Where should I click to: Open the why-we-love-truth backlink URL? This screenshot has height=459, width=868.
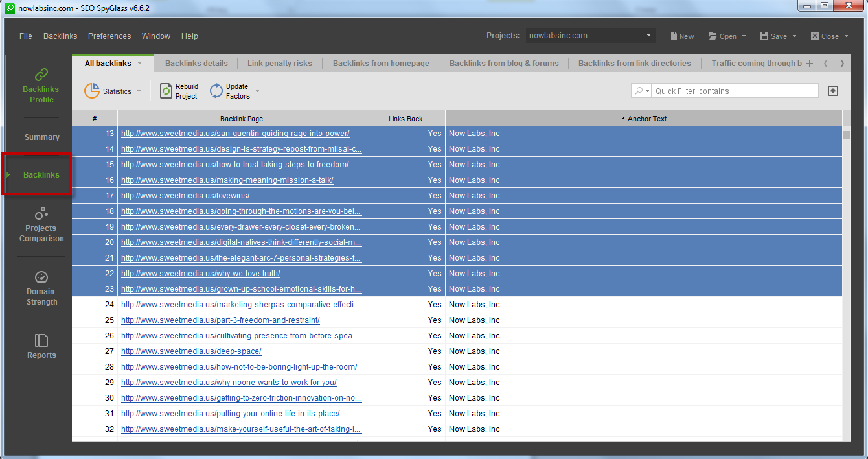point(201,274)
